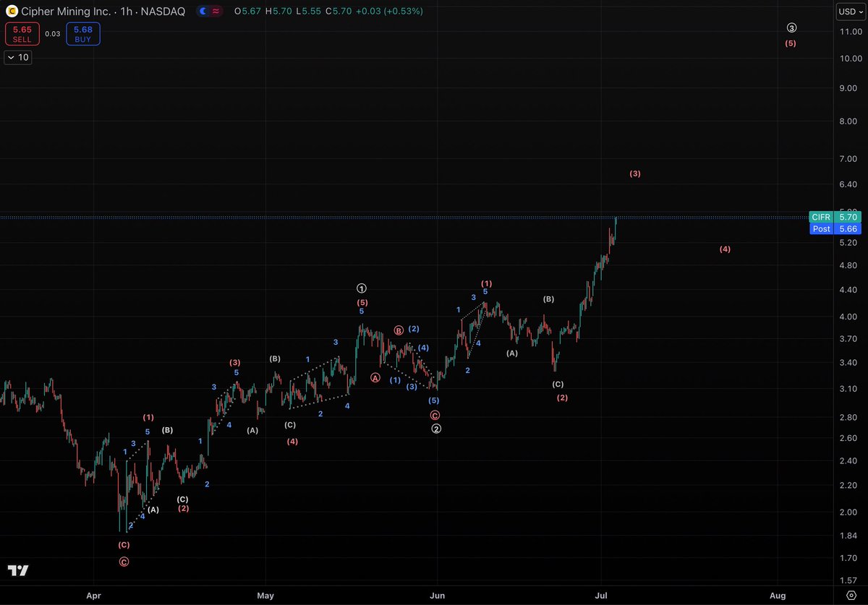Click the 6.40 price scale label
Image resolution: width=868 pixels, height=605 pixels.
click(848, 185)
